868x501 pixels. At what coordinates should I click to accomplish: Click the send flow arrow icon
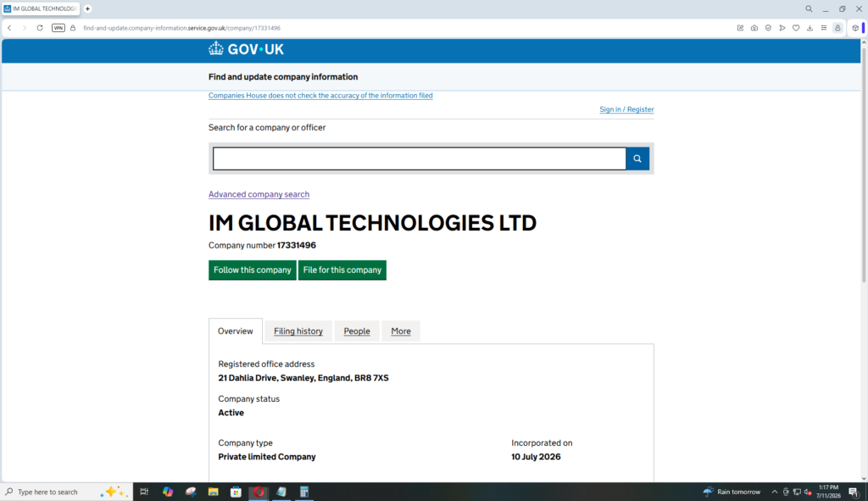pos(782,28)
